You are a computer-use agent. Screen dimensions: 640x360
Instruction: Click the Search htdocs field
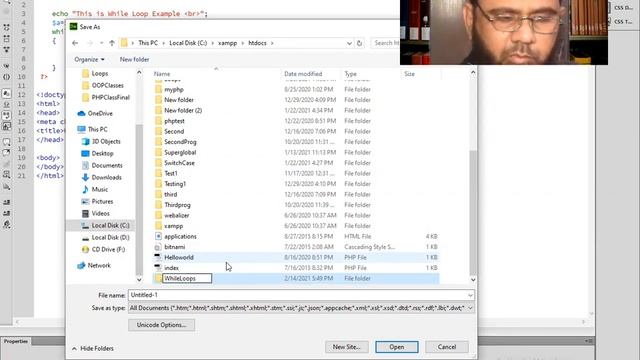click(385, 43)
